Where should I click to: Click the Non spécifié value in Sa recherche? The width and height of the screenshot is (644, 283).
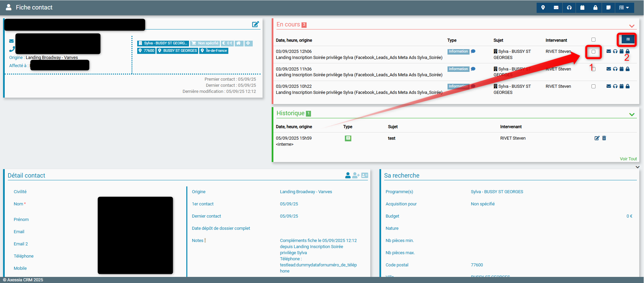[x=482, y=204]
